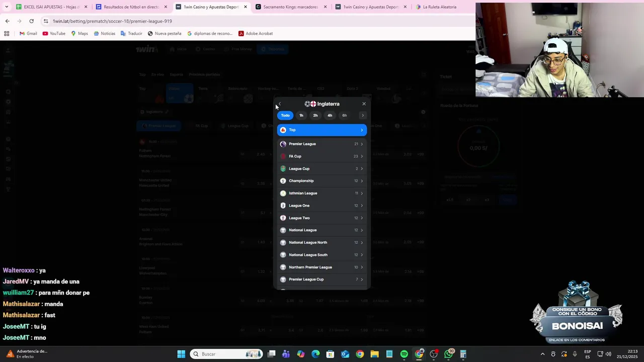Screen dimensions: 644x362
Task: Open the Adobe Acrobat bookmark
Action: pyautogui.click(x=256, y=34)
